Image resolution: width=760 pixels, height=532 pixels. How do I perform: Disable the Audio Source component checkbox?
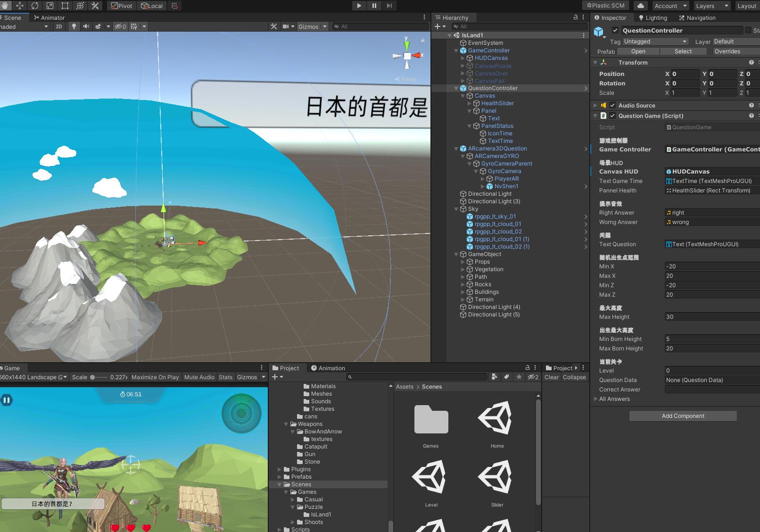[x=612, y=106]
